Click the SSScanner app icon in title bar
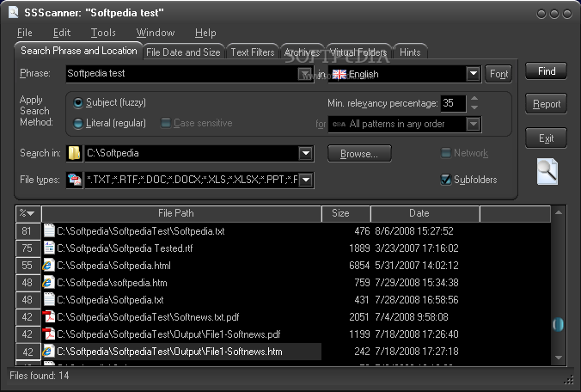Image resolution: width=581 pixels, height=392 pixels. tap(14, 12)
